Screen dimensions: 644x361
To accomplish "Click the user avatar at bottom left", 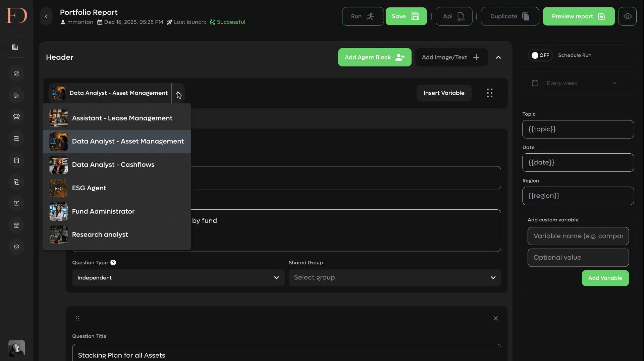I will [x=16, y=348].
